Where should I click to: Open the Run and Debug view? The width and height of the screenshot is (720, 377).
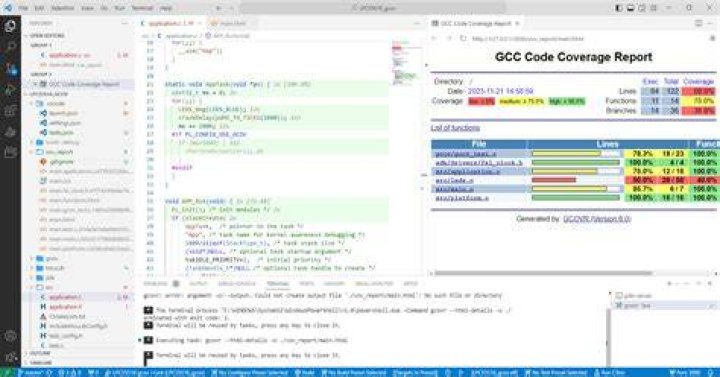tap(10, 90)
